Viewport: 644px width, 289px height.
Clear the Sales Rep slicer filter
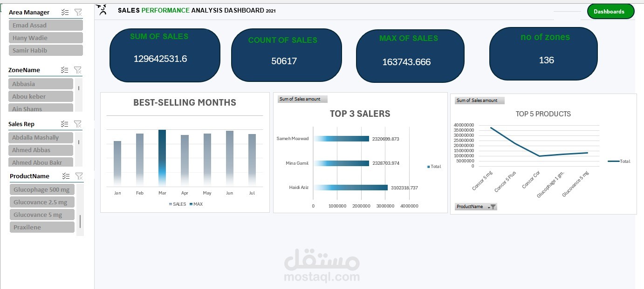click(78, 124)
